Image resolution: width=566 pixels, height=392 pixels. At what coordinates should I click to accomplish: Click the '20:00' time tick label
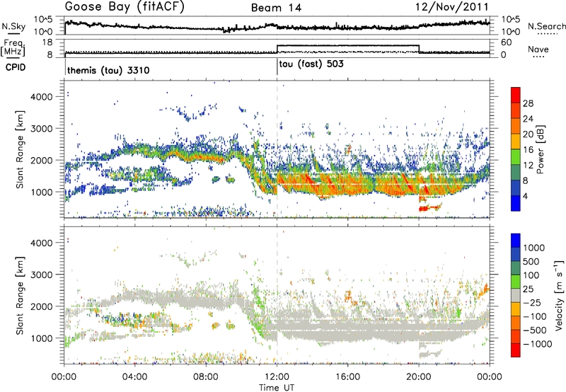tap(418, 377)
